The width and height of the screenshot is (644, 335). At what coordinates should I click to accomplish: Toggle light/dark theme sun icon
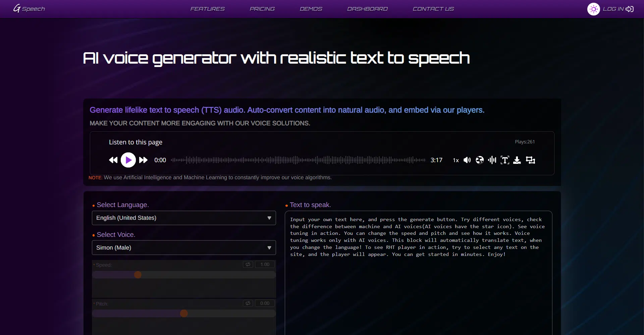(593, 9)
